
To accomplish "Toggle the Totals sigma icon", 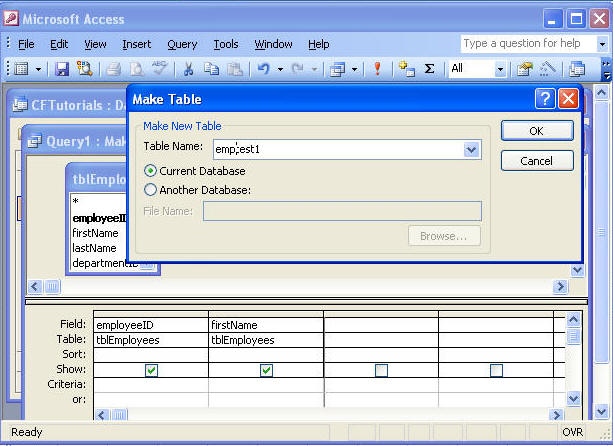I will pyautogui.click(x=430, y=69).
